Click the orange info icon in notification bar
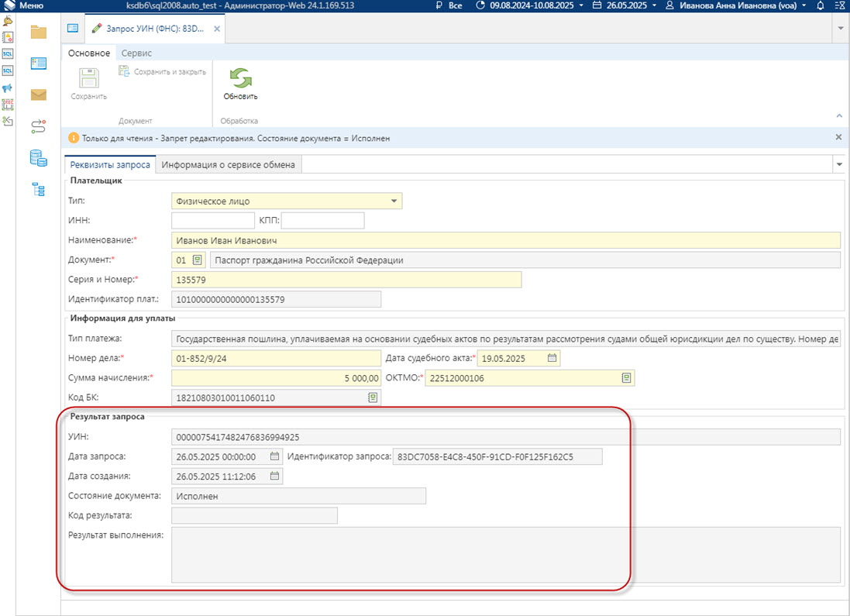Viewport: 850px width, 616px height. click(73, 138)
